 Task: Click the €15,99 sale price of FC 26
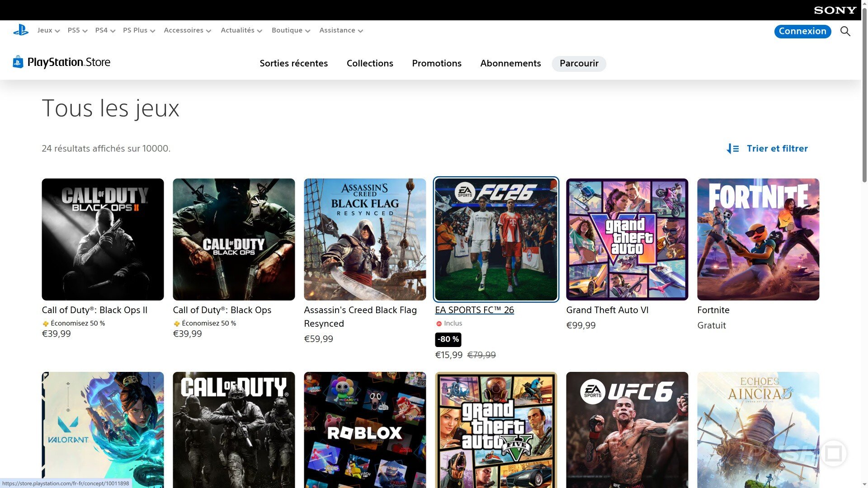(448, 355)
